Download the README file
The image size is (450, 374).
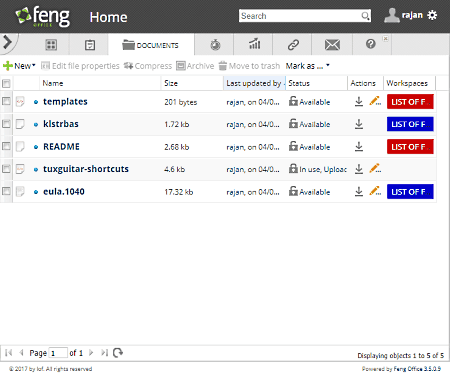pos(359,146)
